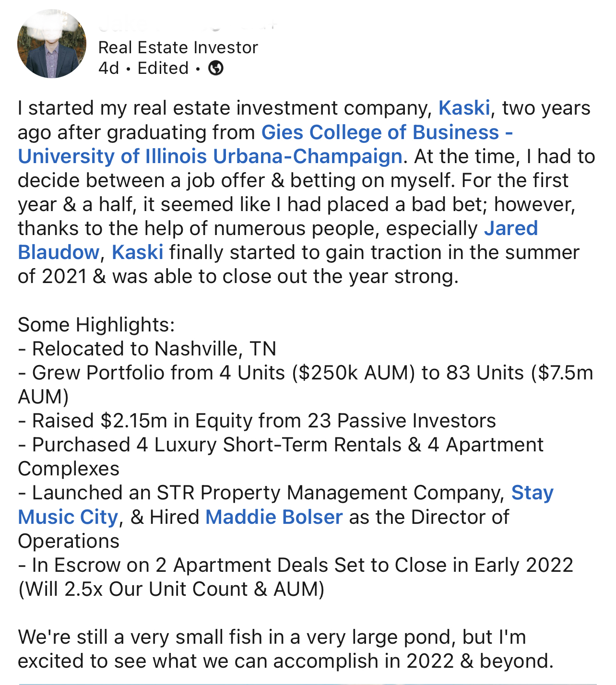Open the Gies College of Business link
The height and width of the screenshot is (685, 616).
(x=387, y=132)
